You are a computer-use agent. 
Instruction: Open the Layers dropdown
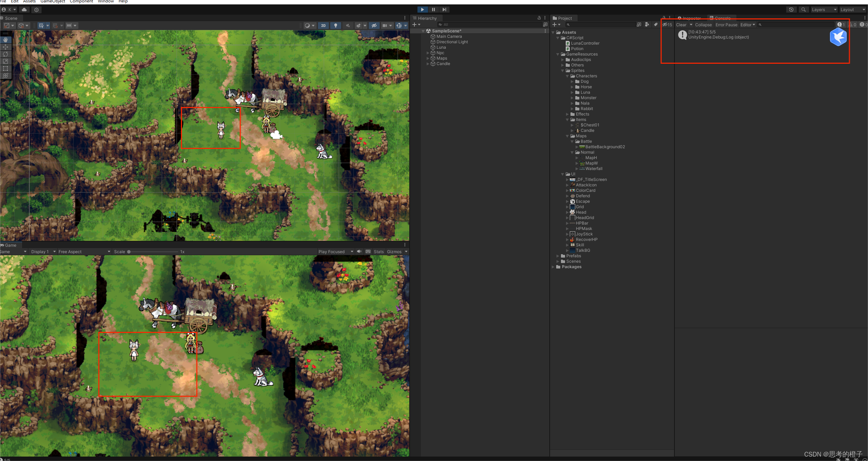click(x=824, y=10)
